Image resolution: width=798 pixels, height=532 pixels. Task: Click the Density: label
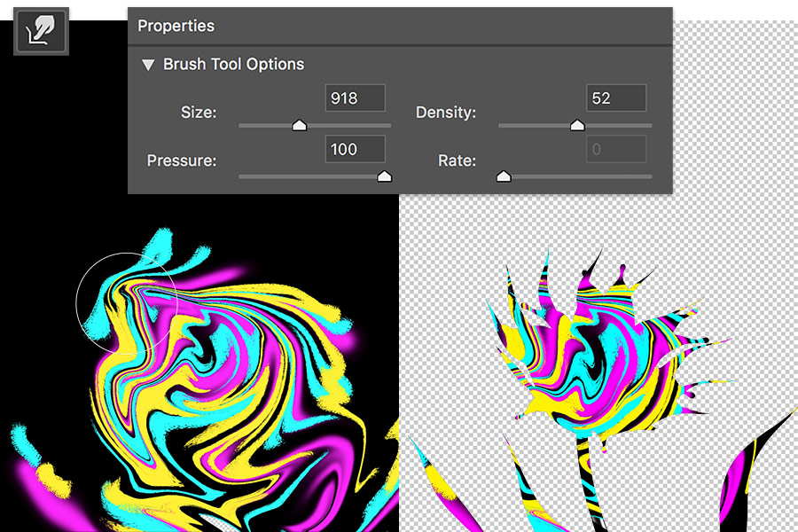click(446, 112)
